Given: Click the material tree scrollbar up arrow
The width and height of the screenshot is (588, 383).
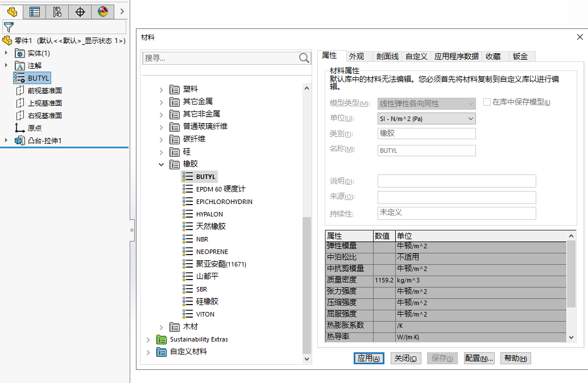Looking at the screenshot, I should [x=307, y=88].
